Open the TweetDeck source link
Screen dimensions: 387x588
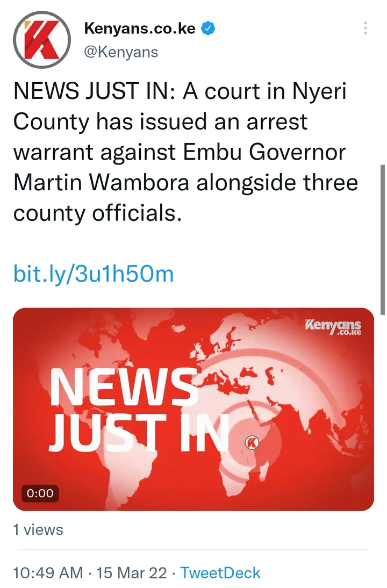(220, 572)
